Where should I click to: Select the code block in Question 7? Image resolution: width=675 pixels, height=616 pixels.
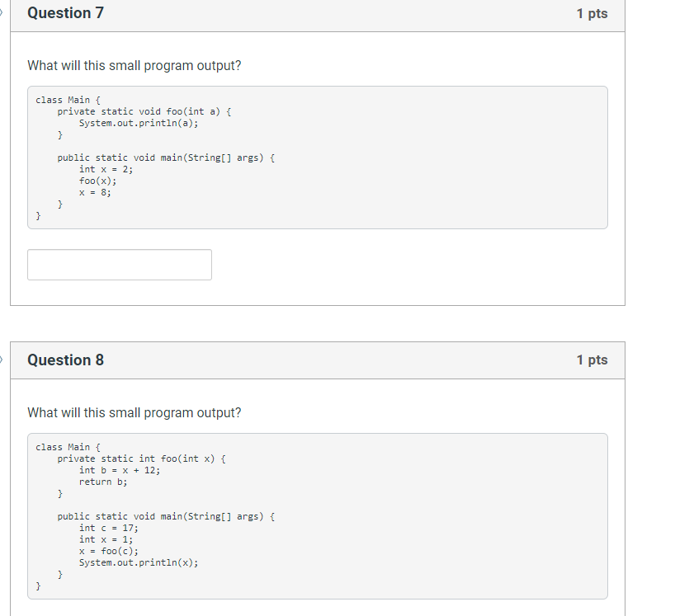[317, 157]
